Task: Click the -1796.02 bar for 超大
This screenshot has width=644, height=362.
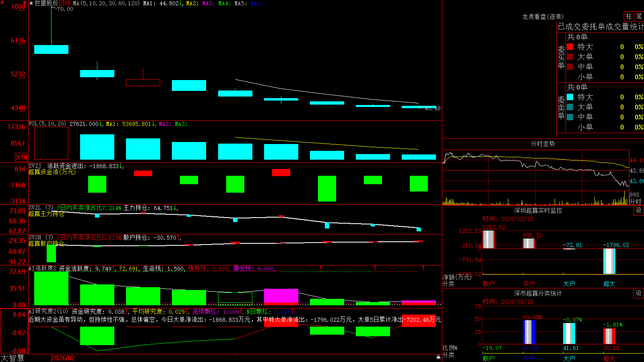Action: point(609,261)
